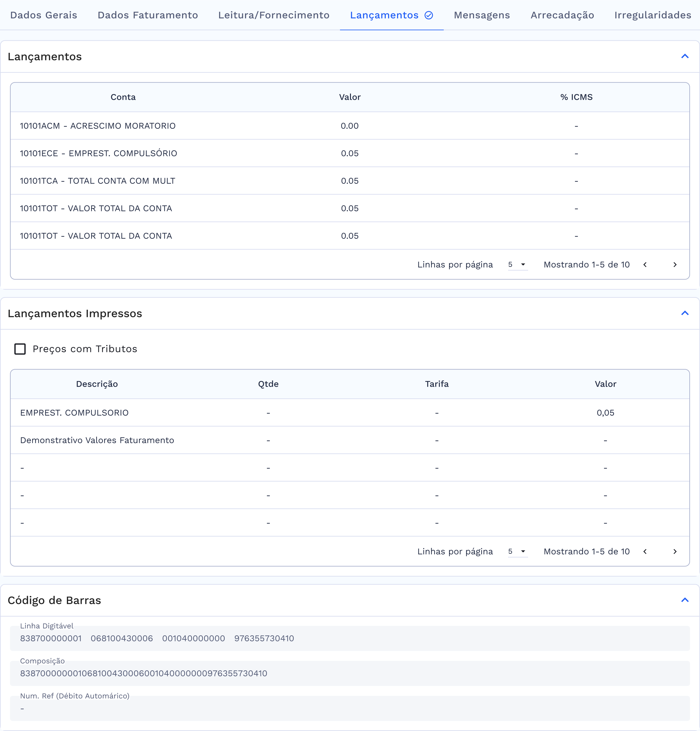Go to previous page in Lançamentos table
Viewport: 700px width, 731px height.
click(x=645, y=265)
